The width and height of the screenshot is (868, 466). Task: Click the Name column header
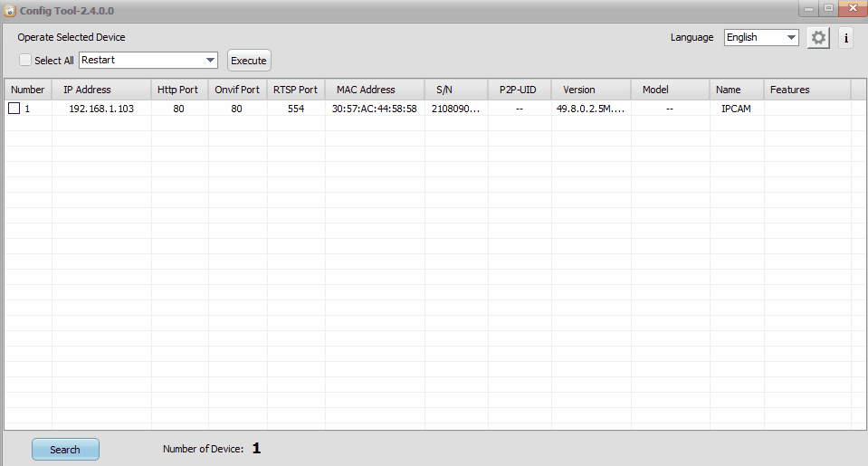pos(737,90)
